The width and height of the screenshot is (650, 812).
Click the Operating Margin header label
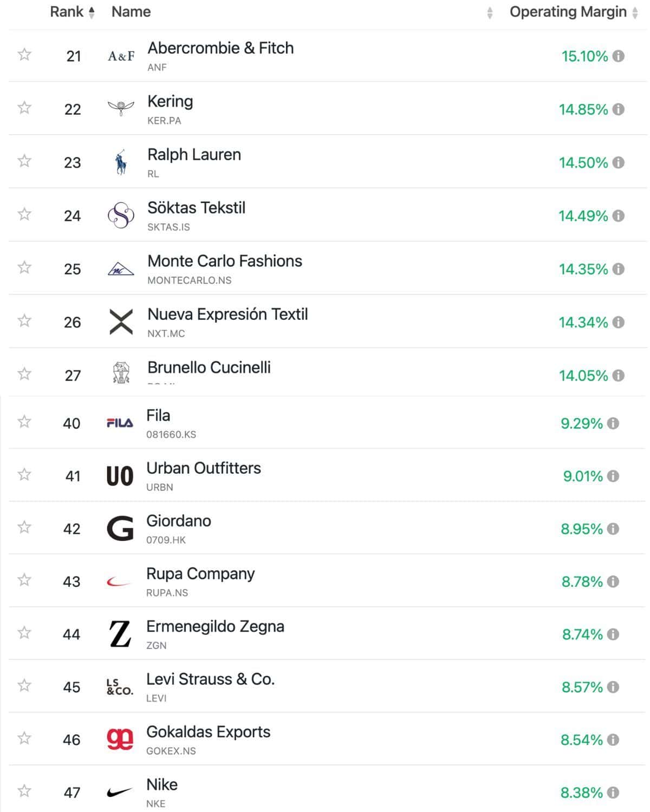[568, 12]
